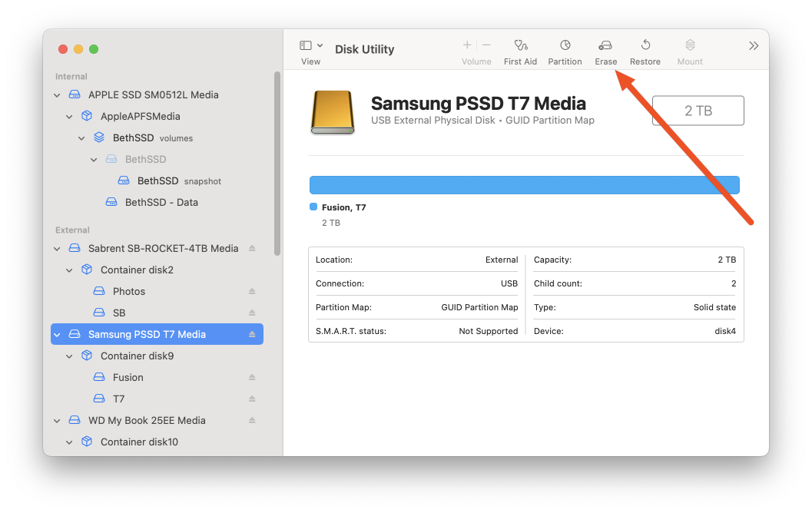Click the Mount toolbar icon
Viewport: 812px width, 513px height.
click(x=690, y=45)
